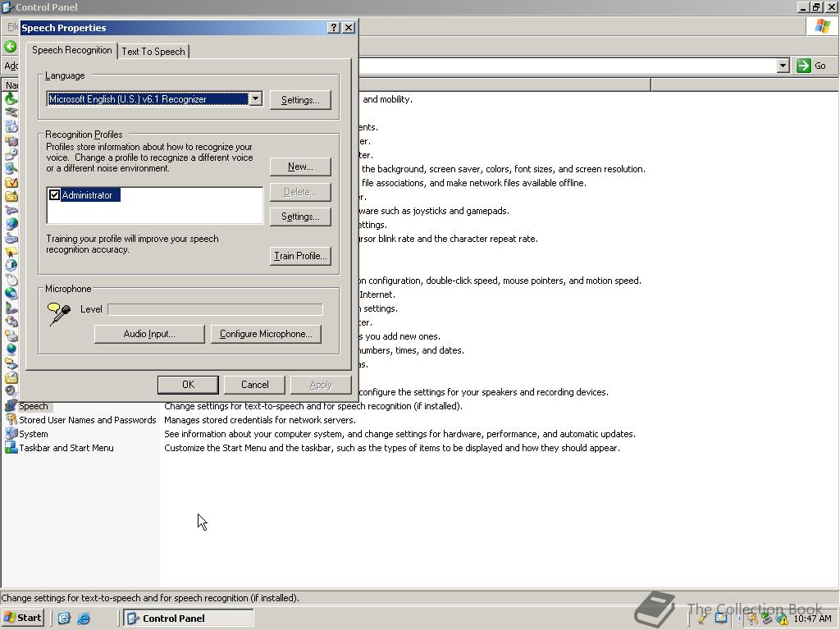Select the Folder Options icon with checkmark
The height and width of the screenshot is (630, 840).
[11, 183]
